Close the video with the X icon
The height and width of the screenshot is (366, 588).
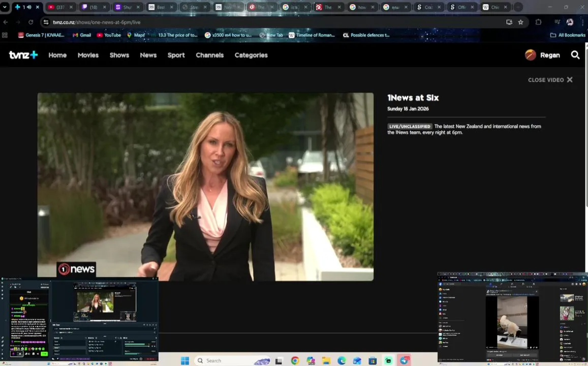pos(570,79)
